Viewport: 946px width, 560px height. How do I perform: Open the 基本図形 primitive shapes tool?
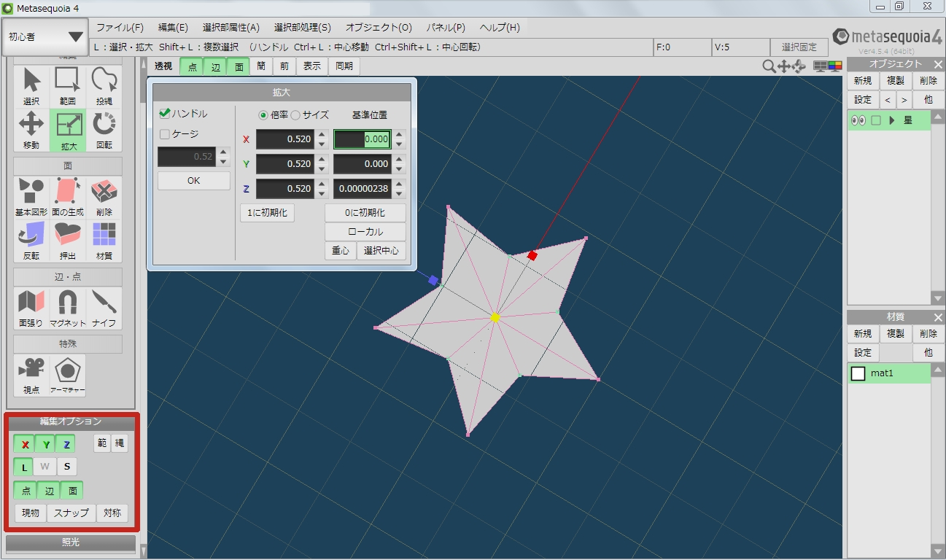[31, 198]
